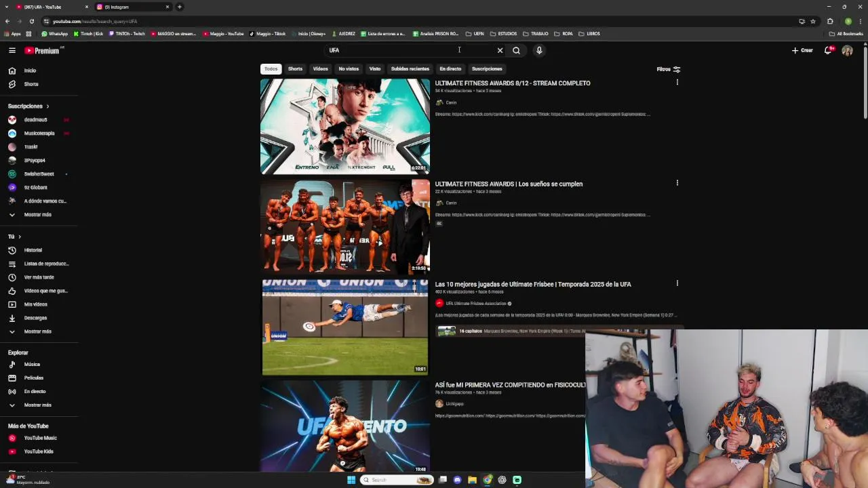Open Las 10 mejores jugadas video title

click(533, 284)
